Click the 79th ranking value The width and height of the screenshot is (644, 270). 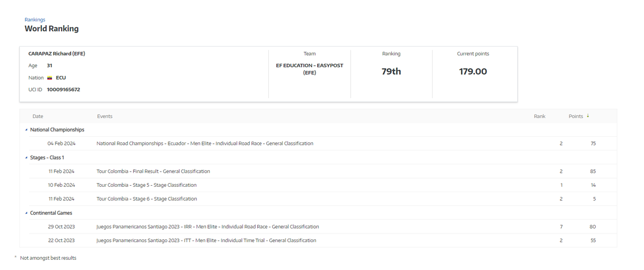(x=391, y=71)
